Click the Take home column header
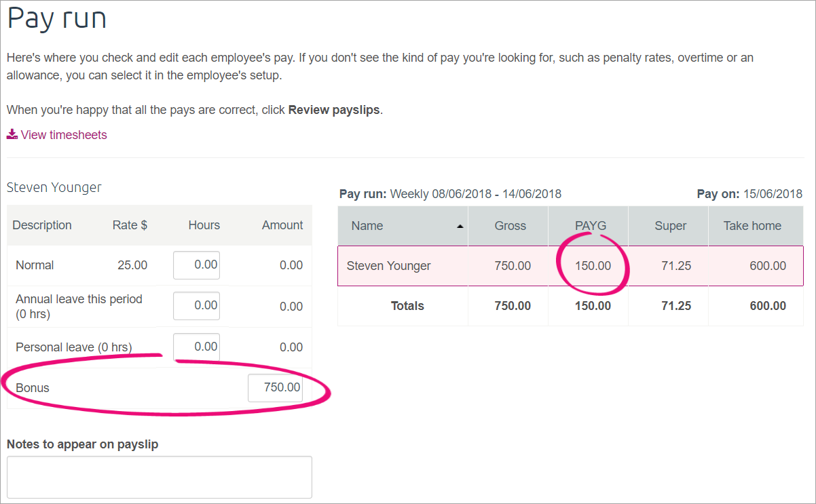This screenshot has width=816, height=504. [x=752, y=226]
